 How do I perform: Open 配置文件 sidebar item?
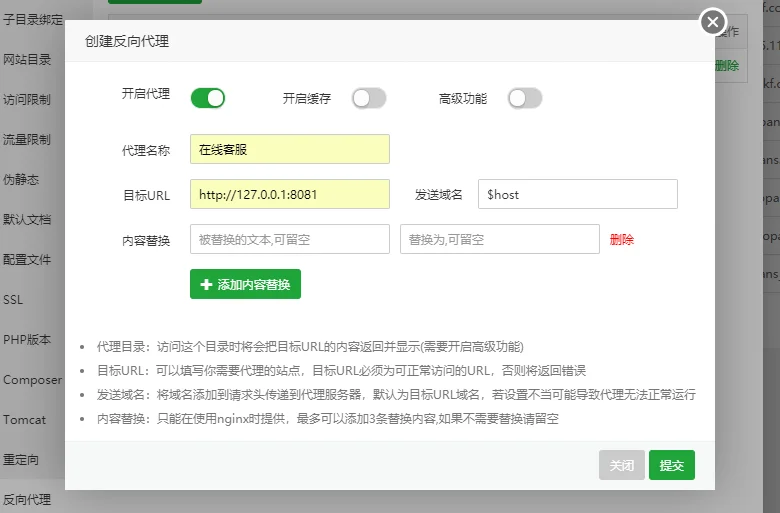coord(27,260)
